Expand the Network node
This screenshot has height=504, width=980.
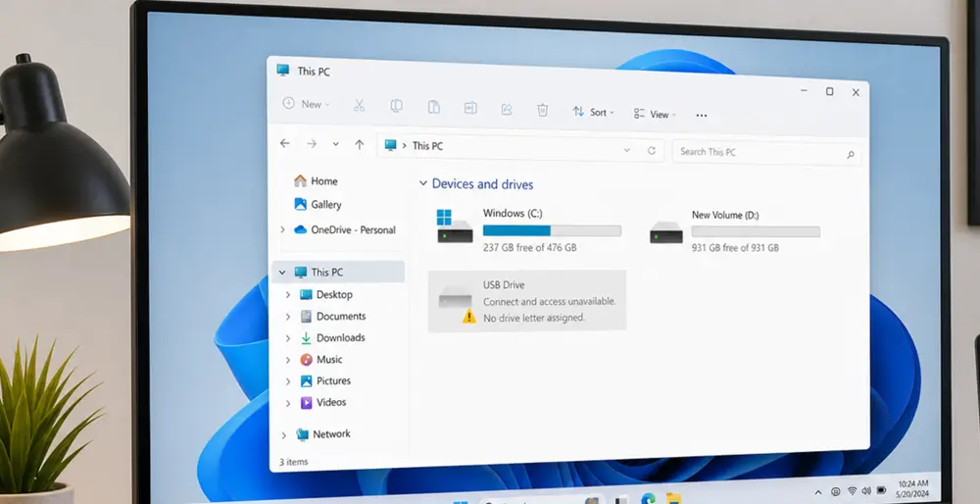click(x=284, y=435)
